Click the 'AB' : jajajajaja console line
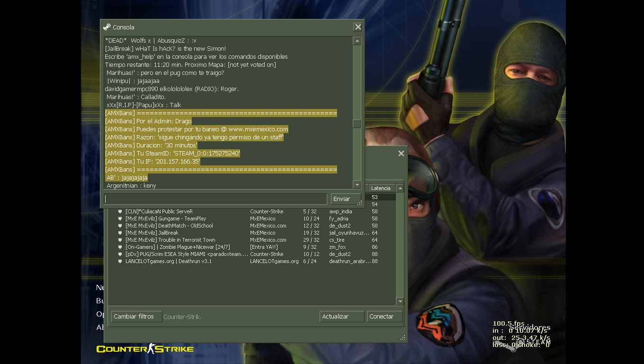This screenshot has width=644, height=364. [x=126, y=177]
